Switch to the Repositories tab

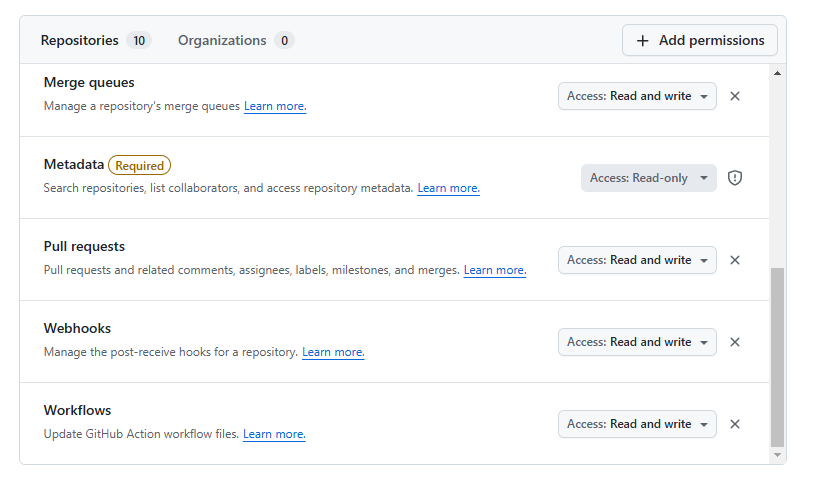[x=94, y=41]
